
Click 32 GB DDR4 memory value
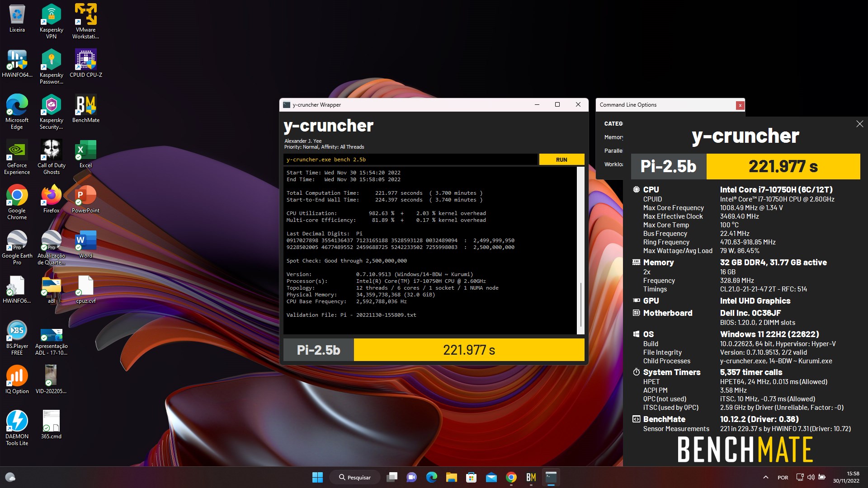pyautogui.click(x=773, y=263)
